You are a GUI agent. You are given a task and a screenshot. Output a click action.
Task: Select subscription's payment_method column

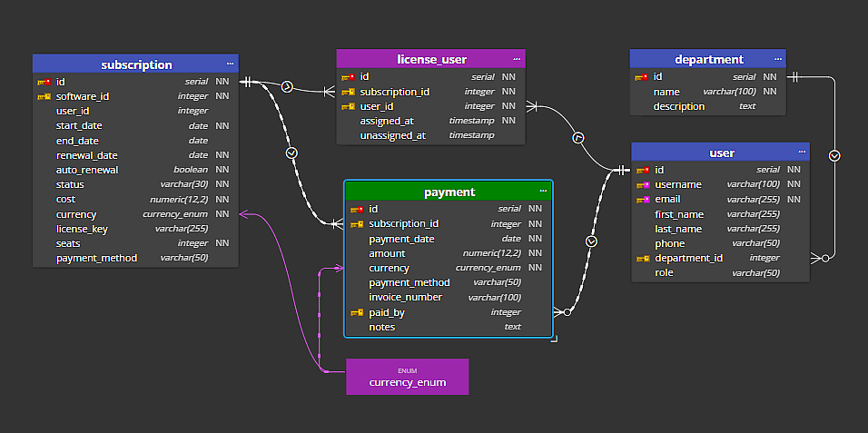pyautogui.click(x=135, y=258)
